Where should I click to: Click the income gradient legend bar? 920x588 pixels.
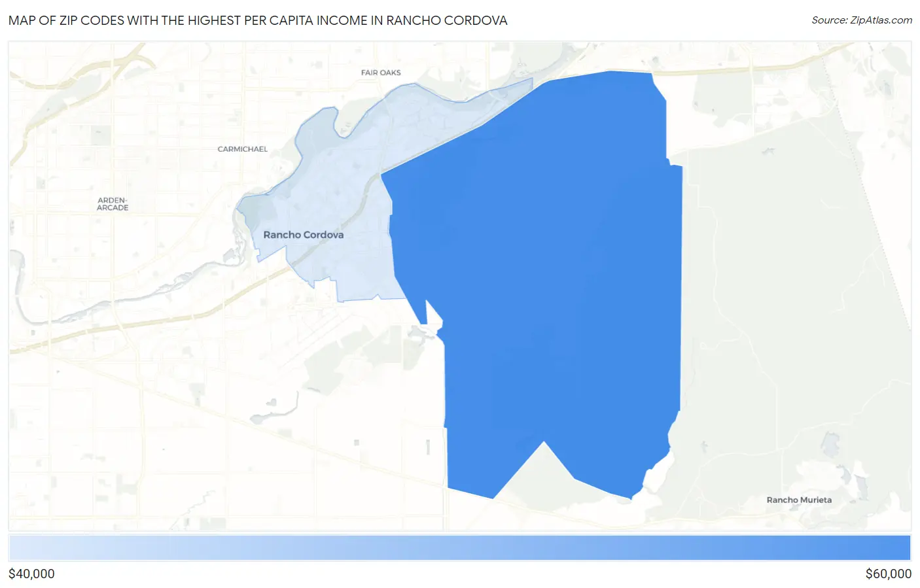point(460,548)
